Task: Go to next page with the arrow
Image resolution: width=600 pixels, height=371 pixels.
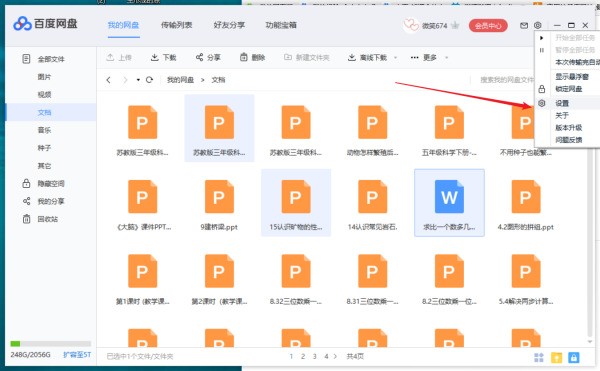Action: point(335,356)
